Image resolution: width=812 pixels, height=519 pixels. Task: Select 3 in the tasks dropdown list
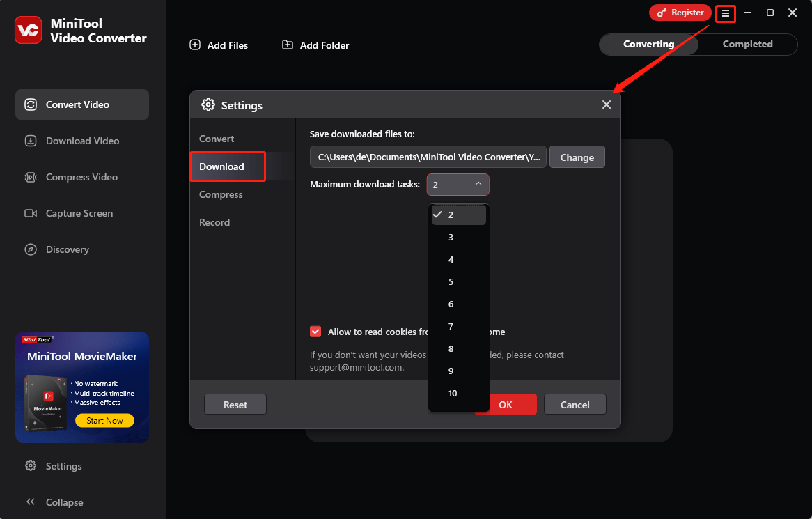tap(459, 238)
